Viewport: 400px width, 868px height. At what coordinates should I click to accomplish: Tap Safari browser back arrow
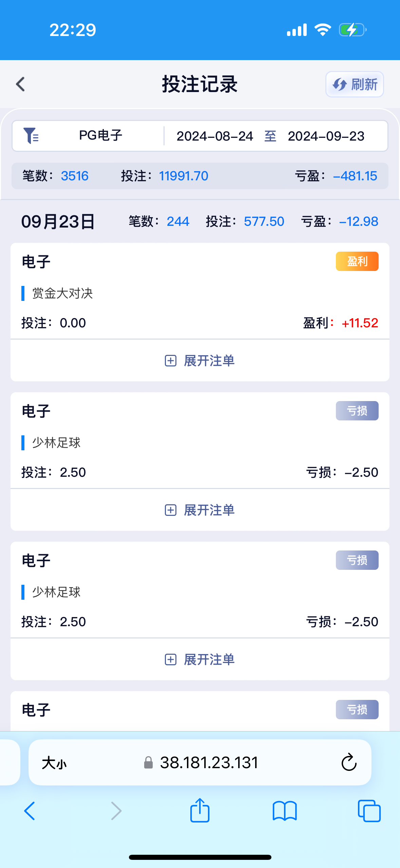point(30,811)
